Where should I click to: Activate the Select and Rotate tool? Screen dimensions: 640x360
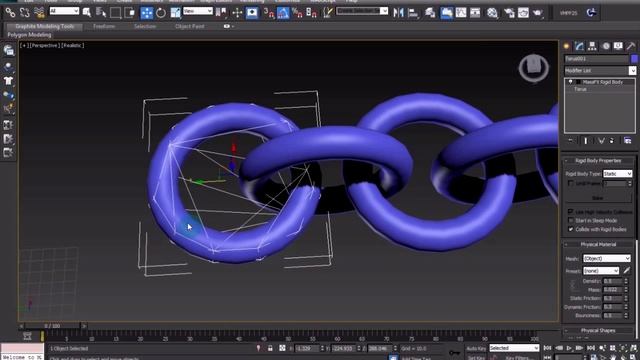[161, 13]
